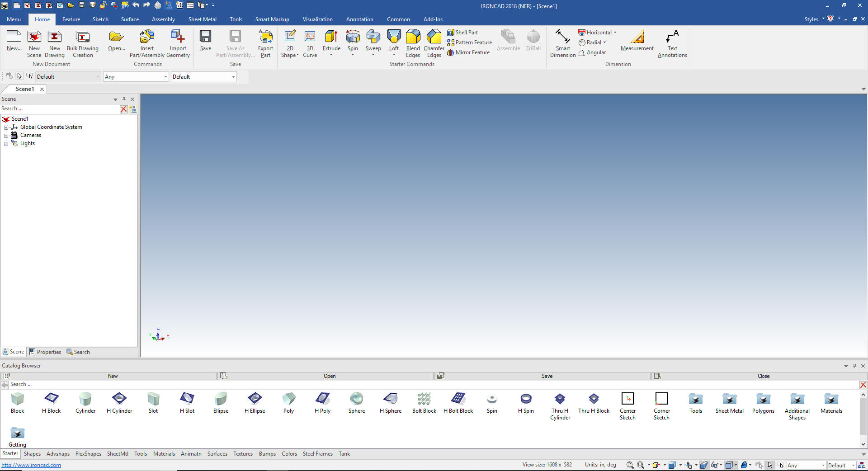Select the H Slot catalog shape

pyautogui.click(x=187, y=403)
